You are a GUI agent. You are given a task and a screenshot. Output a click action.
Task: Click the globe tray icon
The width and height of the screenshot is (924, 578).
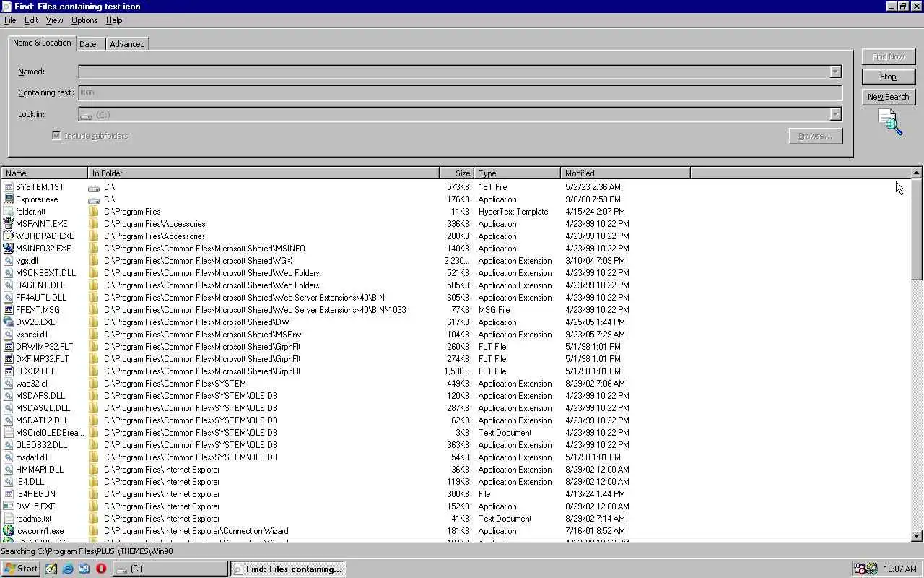pos(872,569)
